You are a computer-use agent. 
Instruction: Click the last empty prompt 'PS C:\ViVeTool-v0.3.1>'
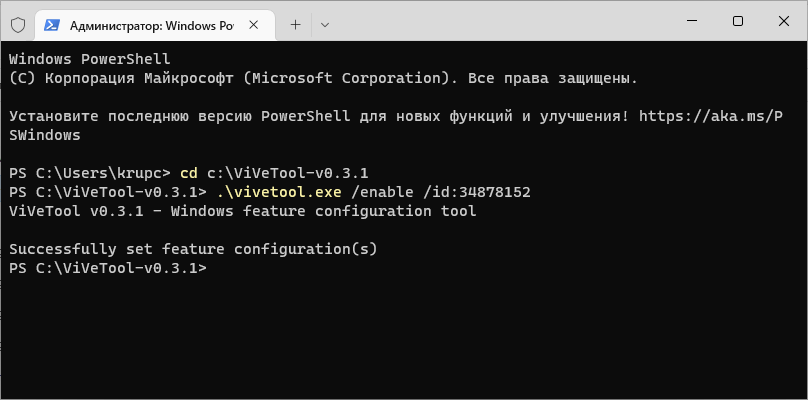108,269
